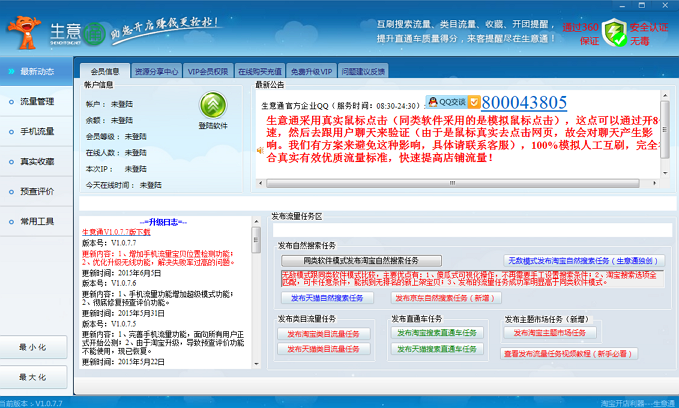
Task: Click the announcement vertical scrollbar thumb
Action: click(665, 129)
